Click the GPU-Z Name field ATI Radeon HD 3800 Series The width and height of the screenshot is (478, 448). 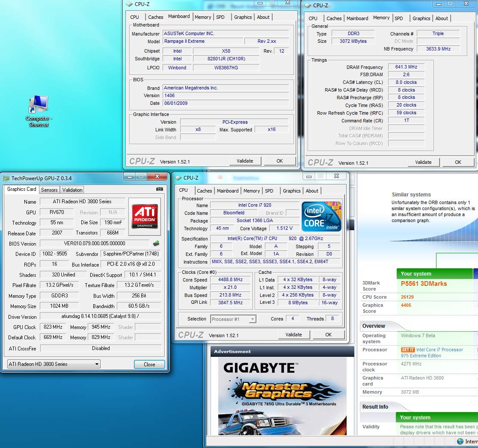82,202
